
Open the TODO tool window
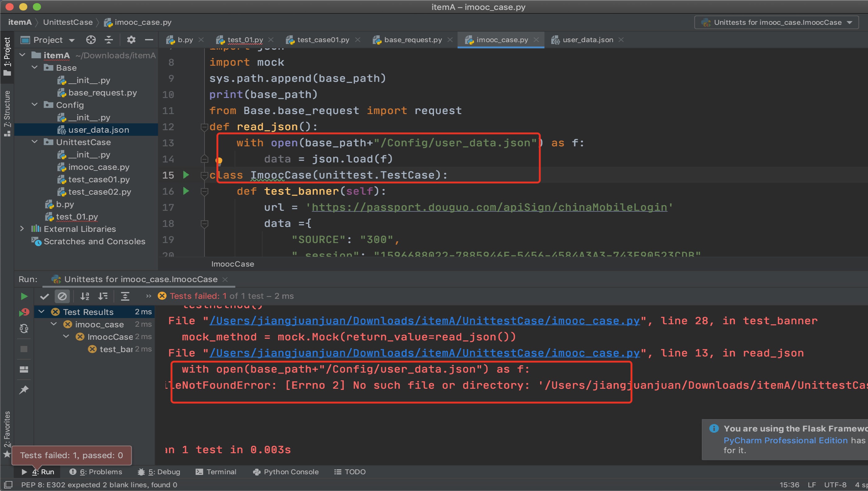pyautogui.click(x=350, y=472)
